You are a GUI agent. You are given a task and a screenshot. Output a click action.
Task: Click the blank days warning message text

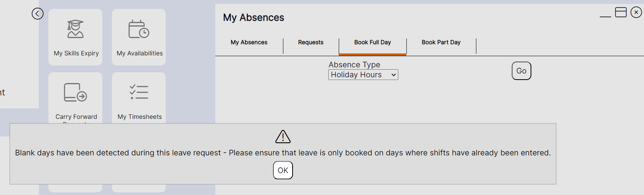tap(283, 153)
